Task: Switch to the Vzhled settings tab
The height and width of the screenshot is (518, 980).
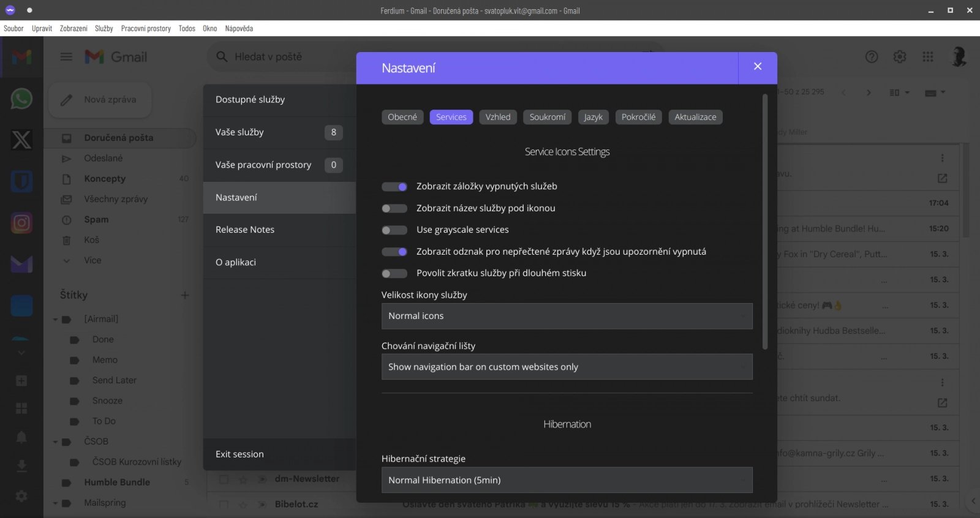Action: (x=497, y=117)
